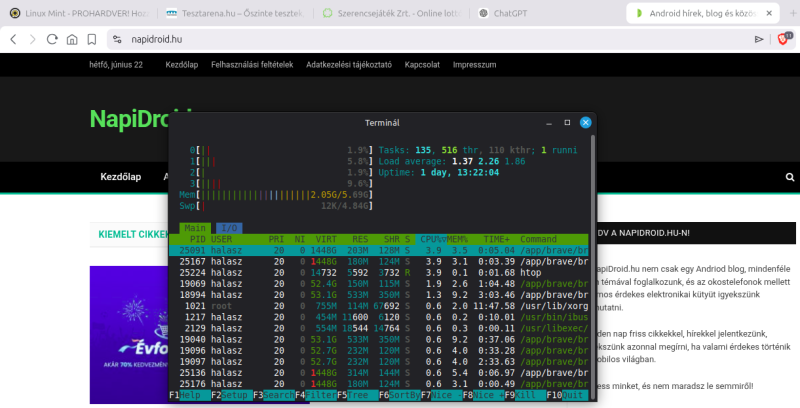Sort htop by MEM% column header

(x=458, y=239)
